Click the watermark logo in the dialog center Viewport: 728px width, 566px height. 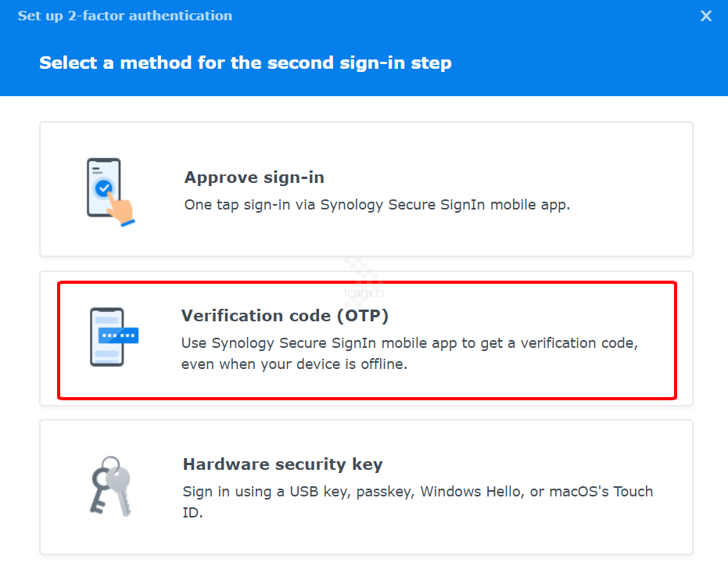point(364,280)
